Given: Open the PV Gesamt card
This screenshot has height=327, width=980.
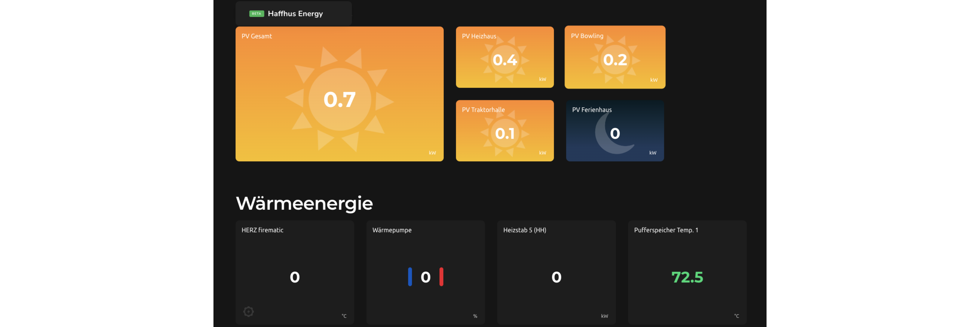Looking at the screenshot, I should [x=339, y=94].
